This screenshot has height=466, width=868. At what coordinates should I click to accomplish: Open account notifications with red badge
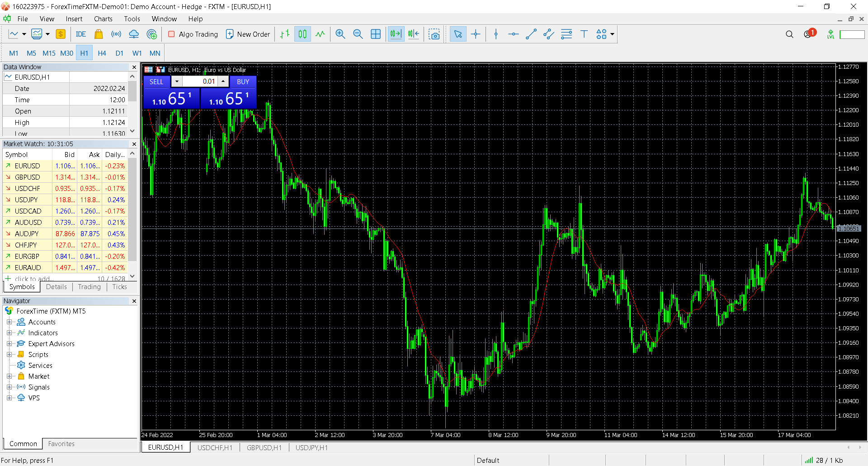pos(809,33)
